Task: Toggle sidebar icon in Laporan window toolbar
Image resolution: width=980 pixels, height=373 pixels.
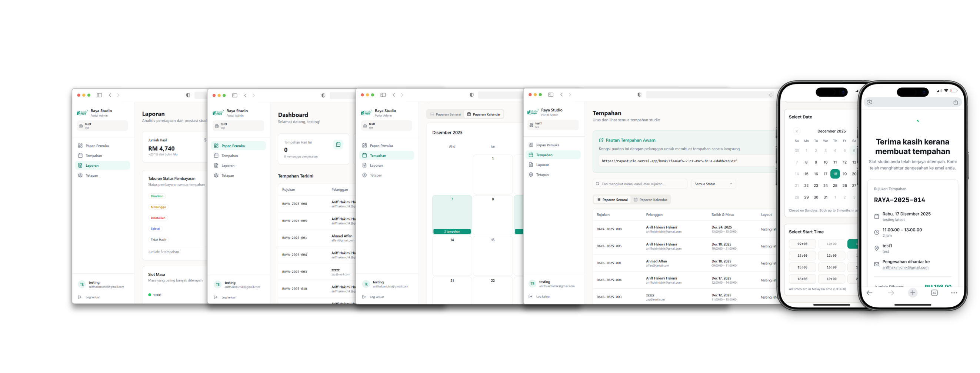Action: click(x=99, y=95)
